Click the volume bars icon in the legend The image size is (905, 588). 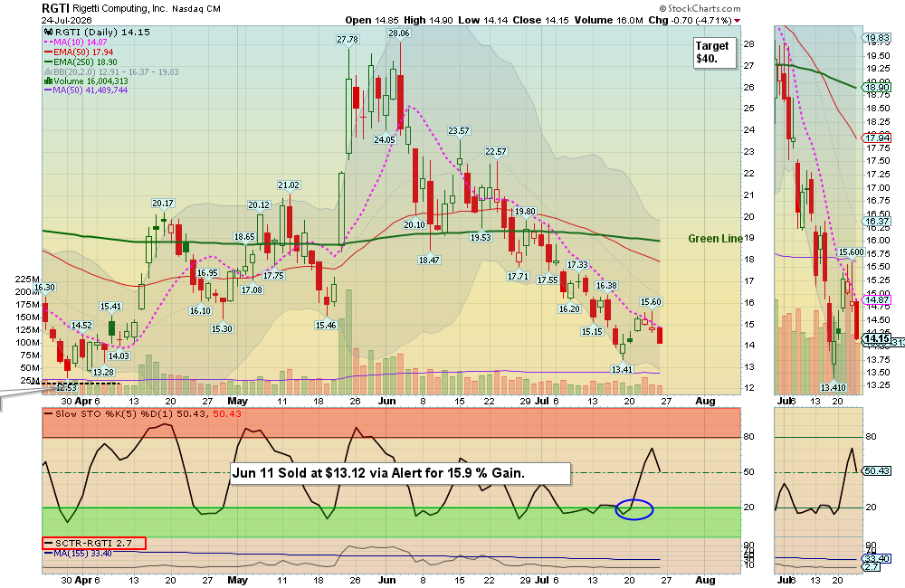49,81
